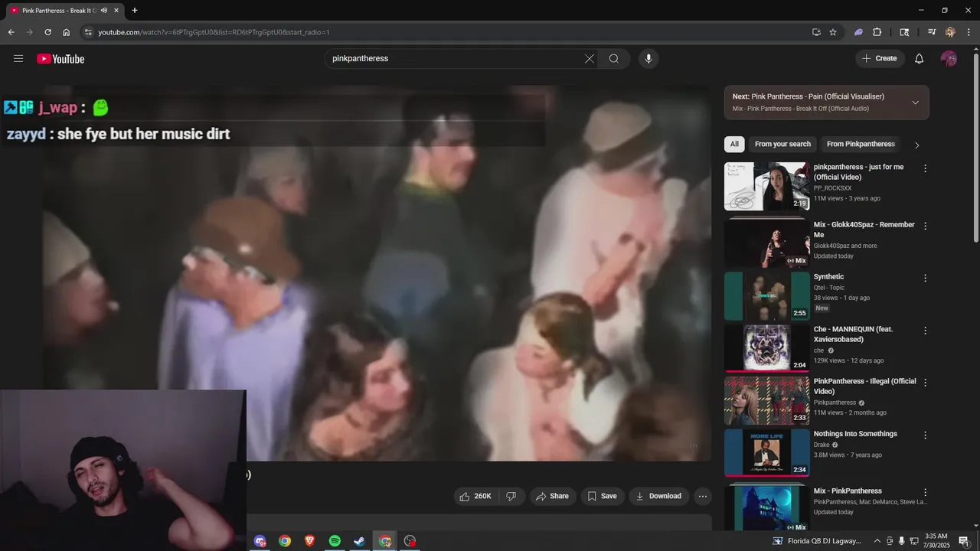Open Mix PinkPantheress title

pos(848,491)
